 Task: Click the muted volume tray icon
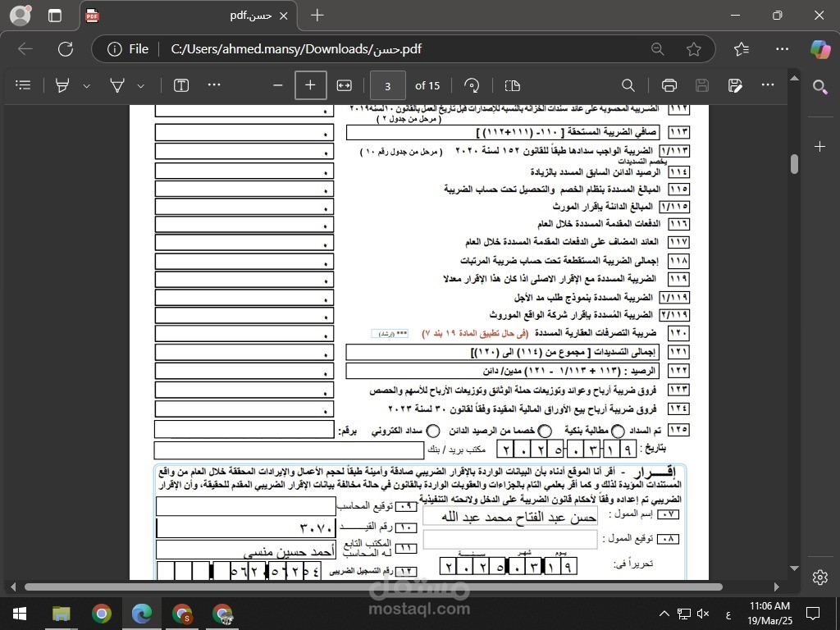point(703,614)
